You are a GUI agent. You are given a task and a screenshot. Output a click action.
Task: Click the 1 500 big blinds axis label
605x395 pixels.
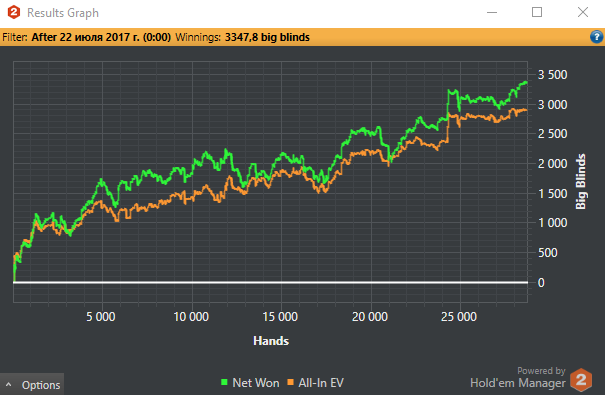(553, 193)
